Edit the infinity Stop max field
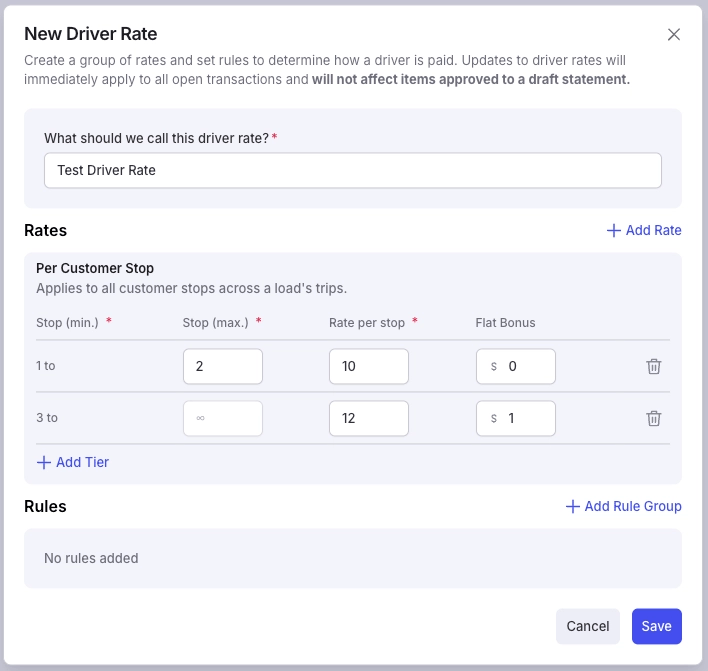The height and width of the screenshot is (671, 708). click(x=223, y=418)
